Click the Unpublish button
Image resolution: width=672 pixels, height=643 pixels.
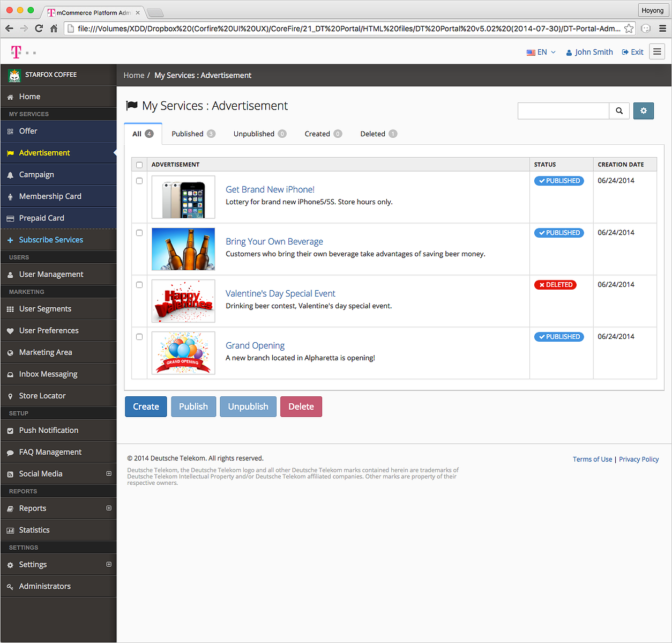tap(248, 407)
